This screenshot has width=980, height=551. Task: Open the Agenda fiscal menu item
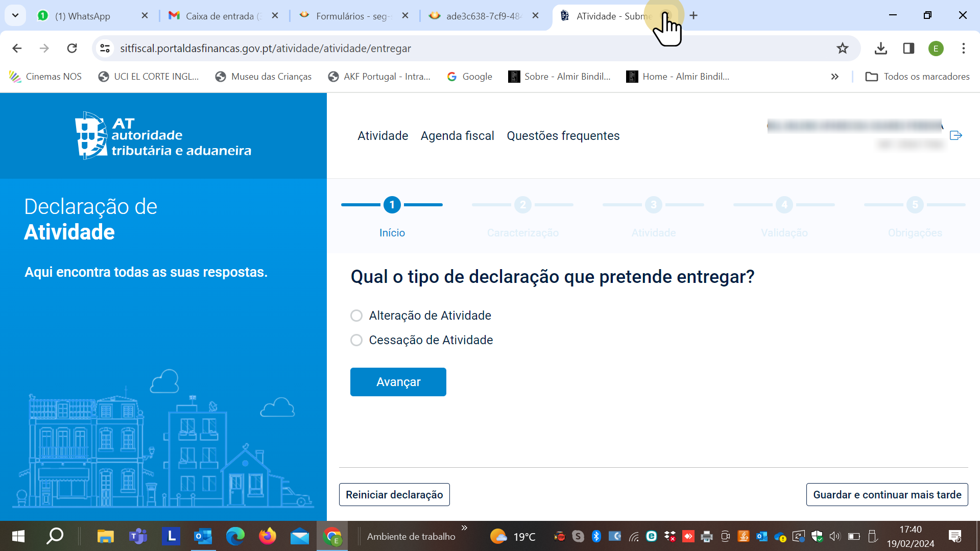[457, 136]
